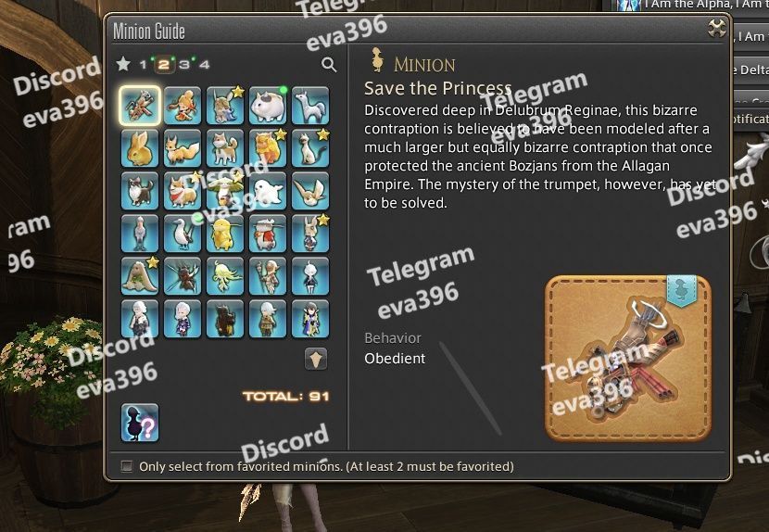Enable only select from favorited minions
The height and width of the screenshot is (532, 769).
pyautogui.click(x=127, y=466)
